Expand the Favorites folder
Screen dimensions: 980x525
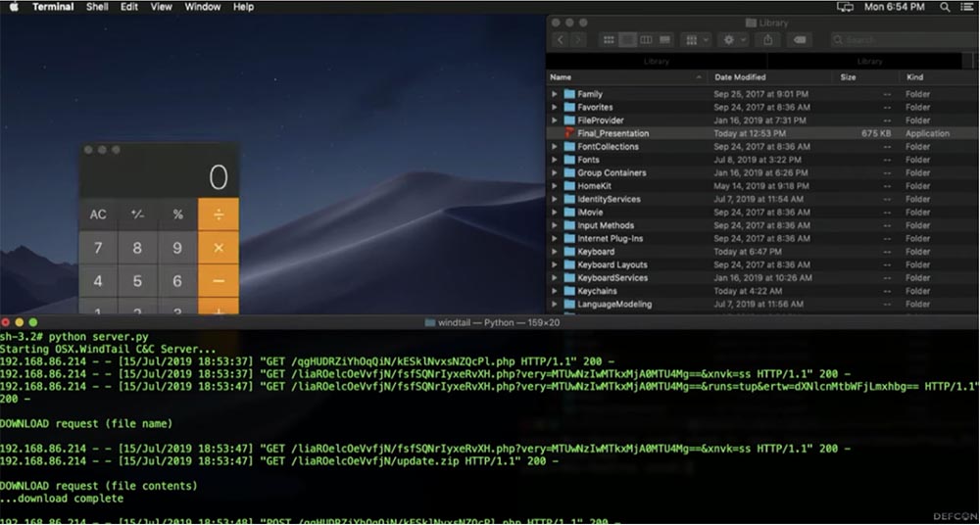click(555, 108)
